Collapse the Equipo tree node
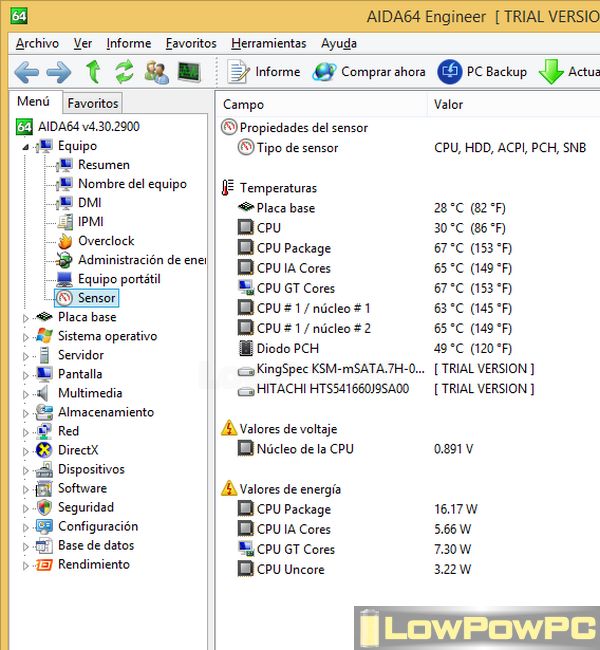600x650 pixels. pyautogui.click(x=26, y=146)
